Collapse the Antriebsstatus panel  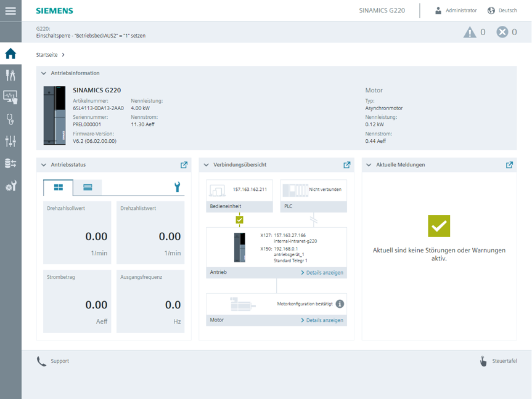43,165
